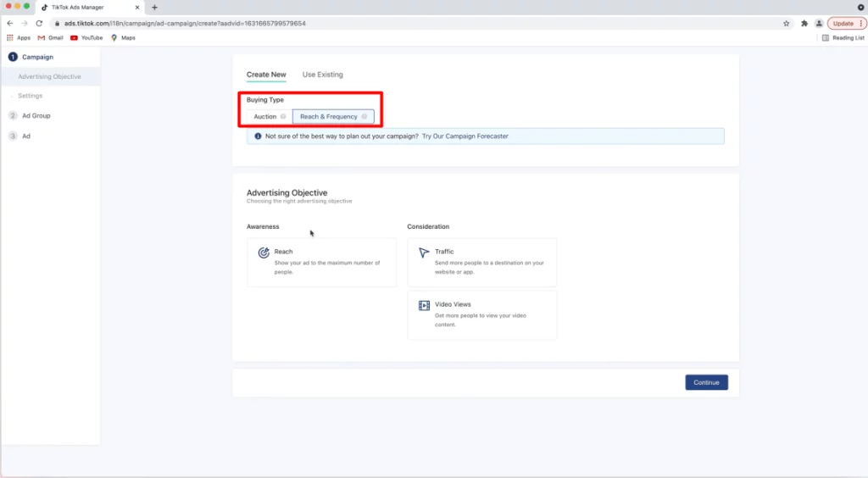Click the Reach target icon
This screenshot has width=868, height=478.
point(264,253)
